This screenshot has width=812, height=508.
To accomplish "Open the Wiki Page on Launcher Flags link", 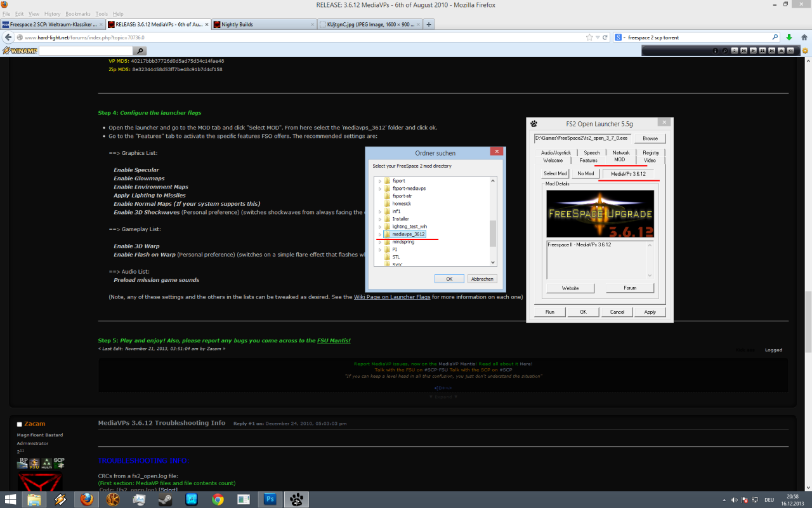I will click(x=392, y=297).
